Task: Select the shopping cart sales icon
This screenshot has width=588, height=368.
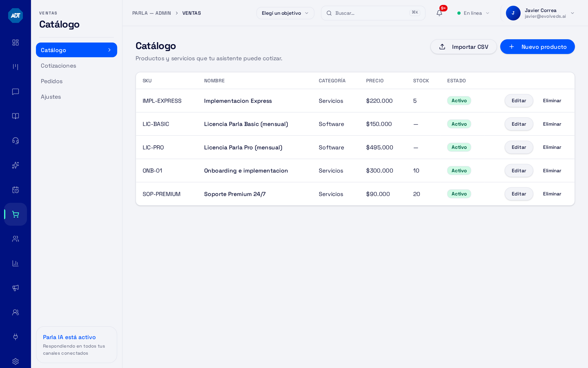Action: 16,214
